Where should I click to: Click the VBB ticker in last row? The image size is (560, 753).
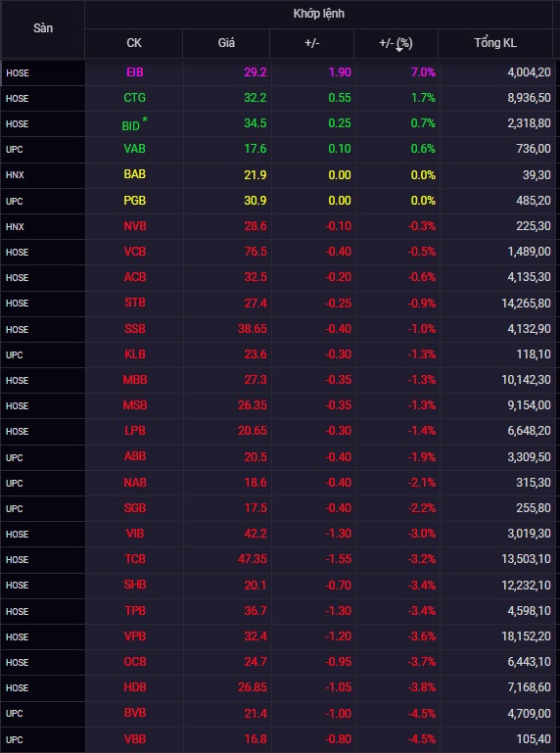134,739
